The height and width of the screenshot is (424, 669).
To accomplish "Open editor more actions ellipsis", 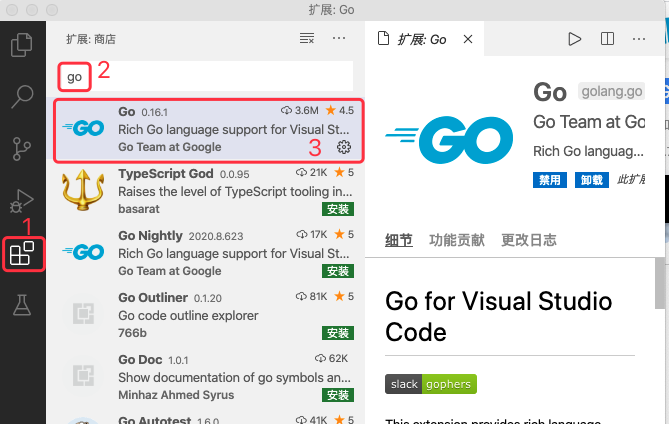I will coord(640,39).
